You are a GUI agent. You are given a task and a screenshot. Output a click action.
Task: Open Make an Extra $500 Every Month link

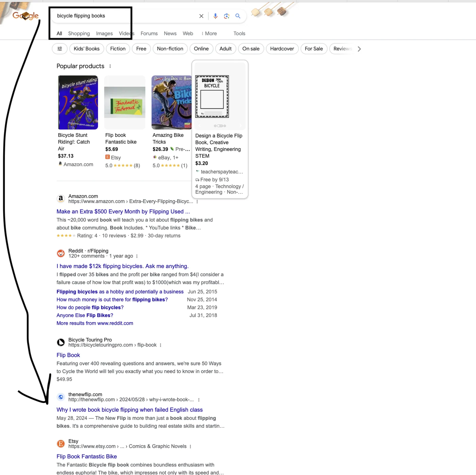tap(123, 211)
